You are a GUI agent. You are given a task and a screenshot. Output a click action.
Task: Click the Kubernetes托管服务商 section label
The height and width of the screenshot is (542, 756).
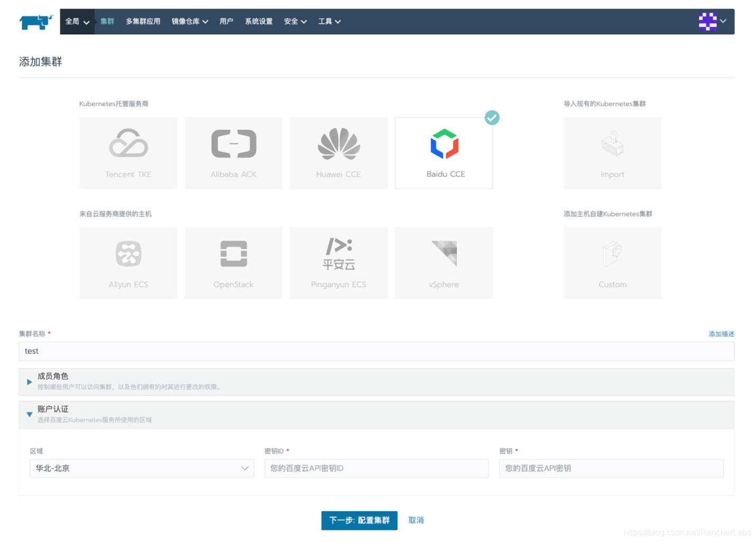click(x=114, y=104)
